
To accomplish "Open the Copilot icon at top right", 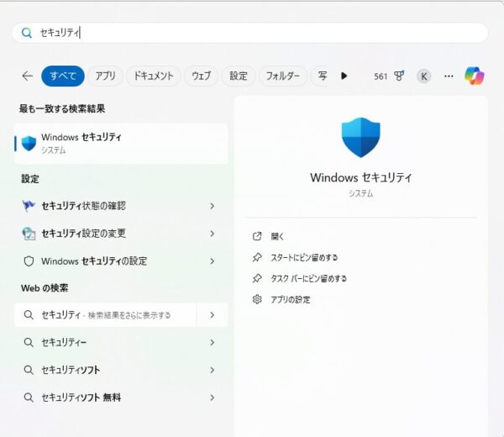I will pos(475,76).
